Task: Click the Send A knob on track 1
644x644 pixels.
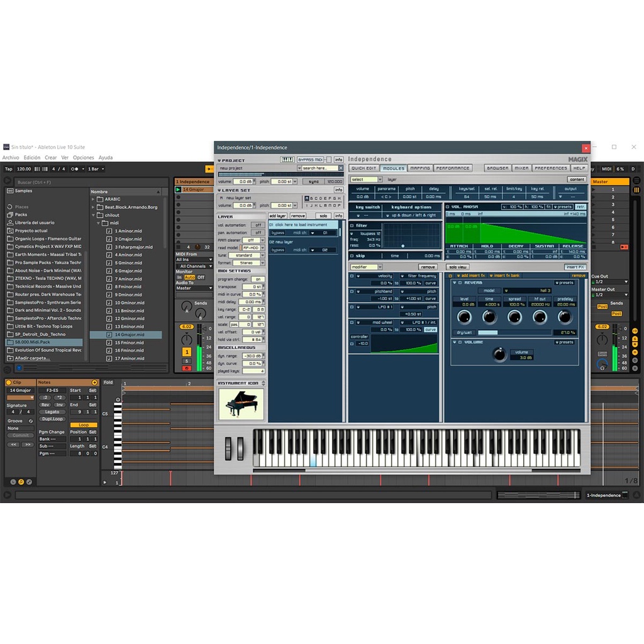Action: (186, 306)
